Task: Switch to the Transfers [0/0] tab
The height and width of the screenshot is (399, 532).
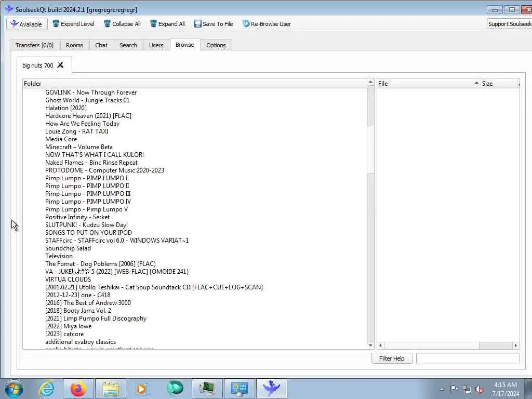Action: (x=35, y=45)
